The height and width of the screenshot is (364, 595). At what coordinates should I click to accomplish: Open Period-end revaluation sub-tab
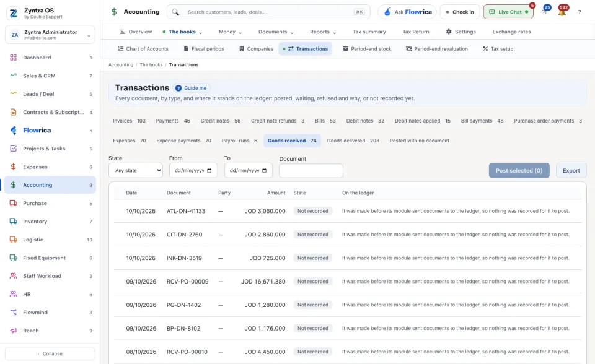[437, 49]
